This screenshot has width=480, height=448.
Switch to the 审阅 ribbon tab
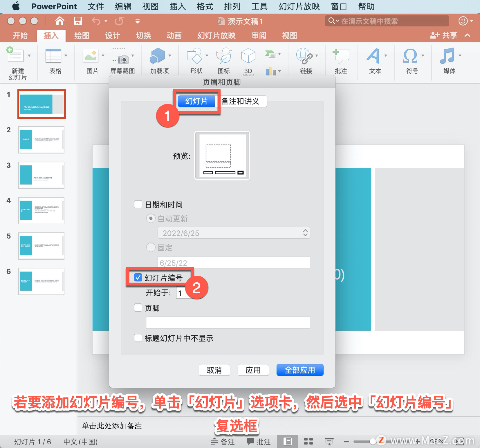coord(259,36)
